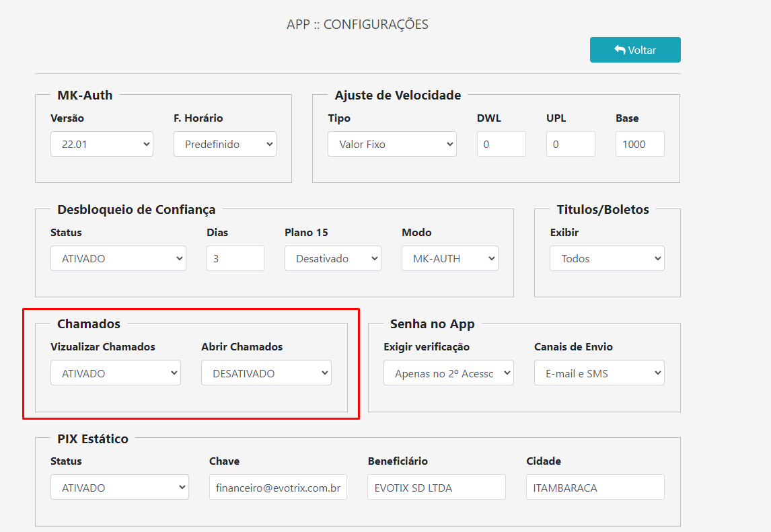
Task: Click the DWL value field
Action: (501, 143)
